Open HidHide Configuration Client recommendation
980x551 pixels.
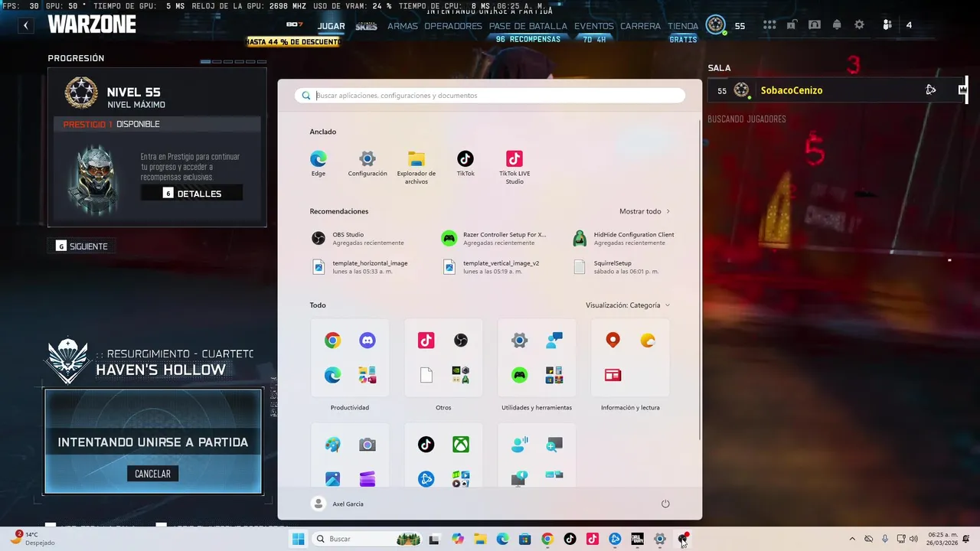tap(625, 239)
